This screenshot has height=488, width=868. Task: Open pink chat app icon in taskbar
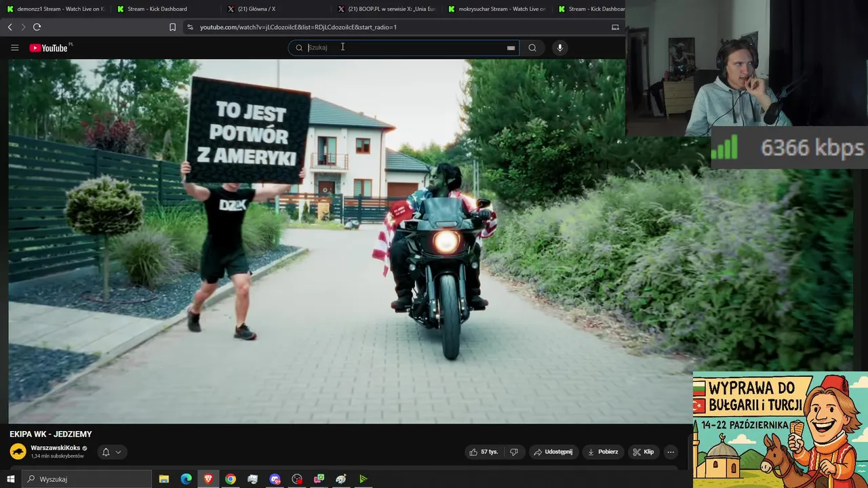(319, 479)
